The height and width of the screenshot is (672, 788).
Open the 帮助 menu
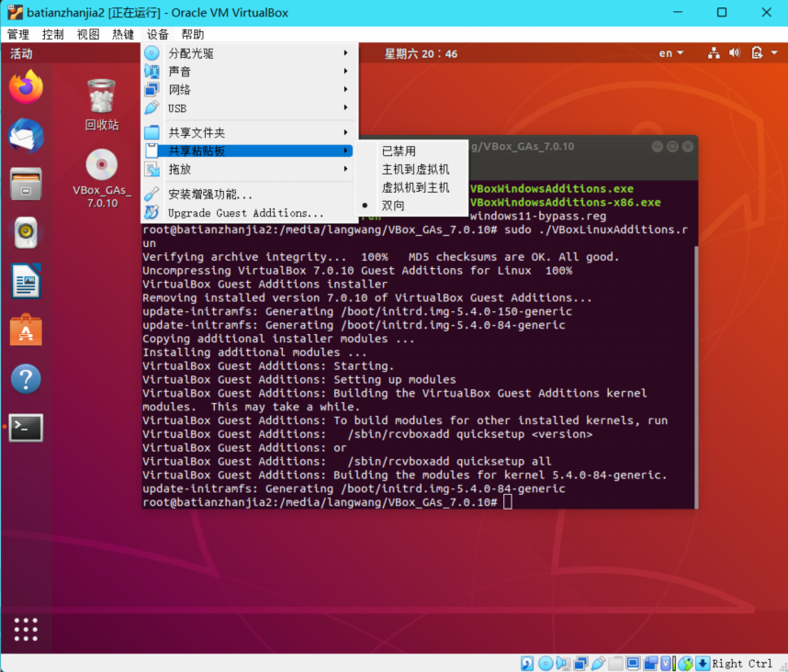click(193, 34)
